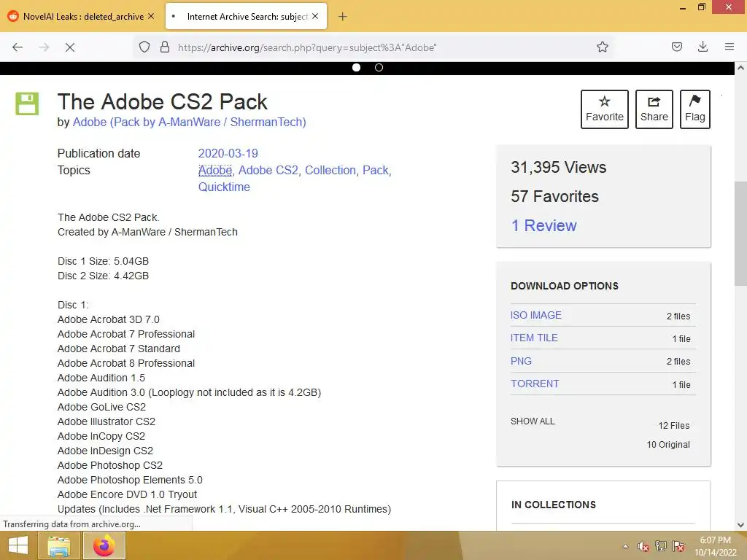Open the ISO IMAGE download link

point(536,315)
